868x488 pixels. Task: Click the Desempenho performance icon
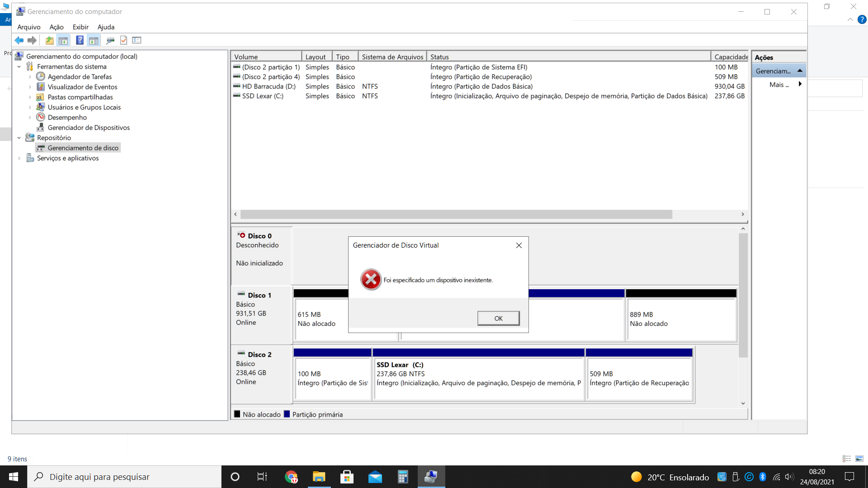tap(41, 117)
